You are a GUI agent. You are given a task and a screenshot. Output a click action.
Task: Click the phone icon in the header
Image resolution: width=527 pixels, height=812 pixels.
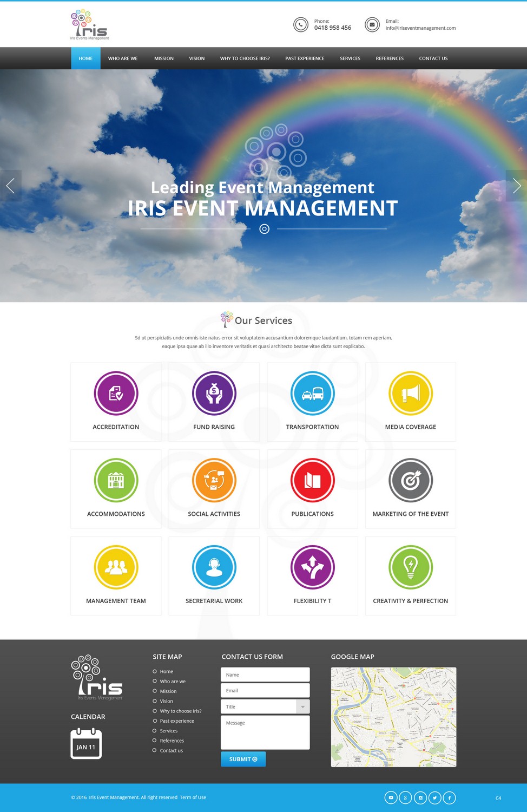click(x=301, y=24)
